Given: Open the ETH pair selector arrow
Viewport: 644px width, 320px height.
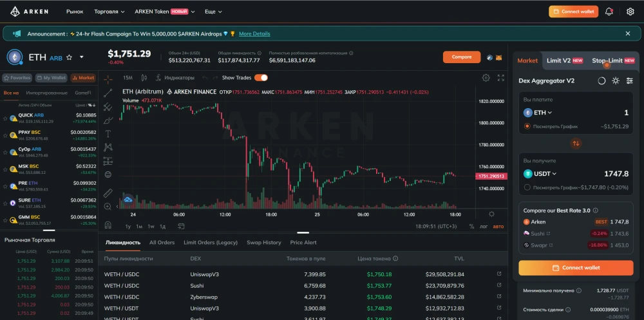Looking at the screenshot, I should click(x=81, y=57).
